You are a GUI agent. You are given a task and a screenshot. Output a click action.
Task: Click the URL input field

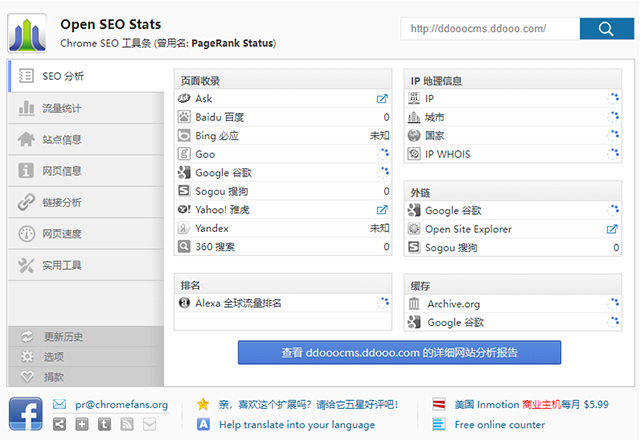(x=488, y=29)
